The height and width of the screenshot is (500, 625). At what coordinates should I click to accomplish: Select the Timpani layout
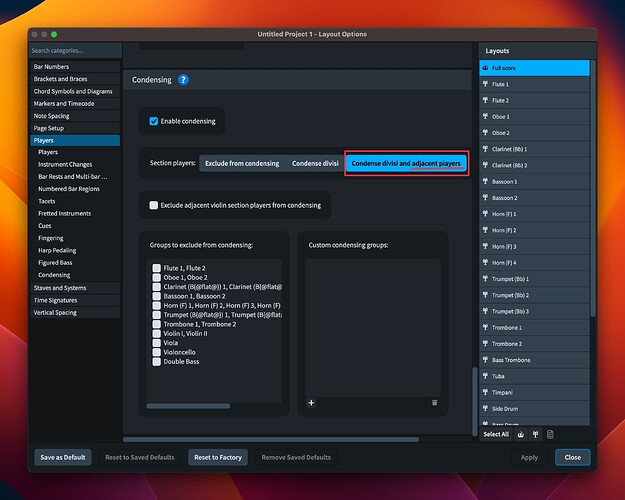tap(535, 392)
